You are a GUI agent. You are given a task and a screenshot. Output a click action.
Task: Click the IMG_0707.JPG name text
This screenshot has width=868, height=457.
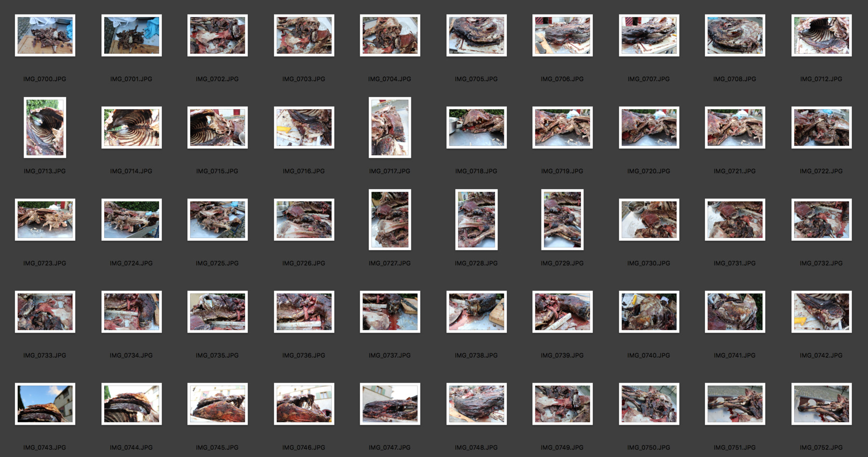[x=649, y=79]
